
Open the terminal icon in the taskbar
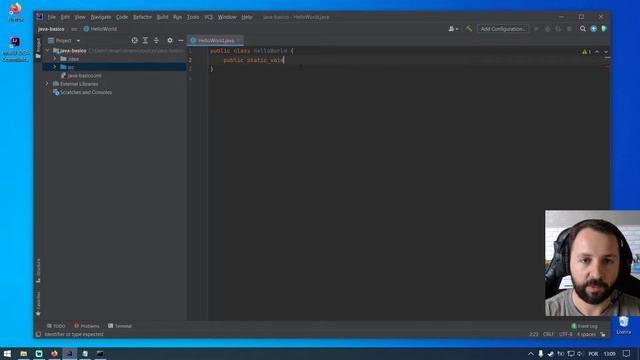tap(100, 353)
